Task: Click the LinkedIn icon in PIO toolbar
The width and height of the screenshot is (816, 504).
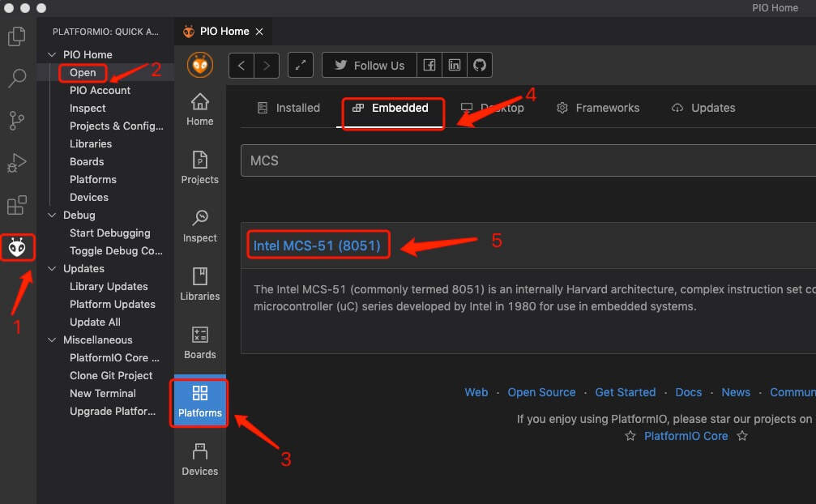Action: 455,66
